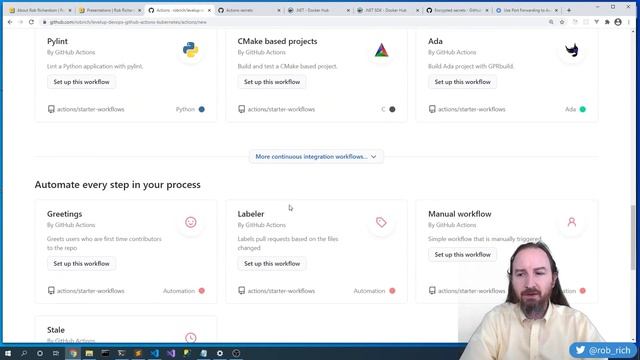Open the blue Visual Studio Code taskbar icon
Viewport: 640px width, 360px height.
click(155, 353)
